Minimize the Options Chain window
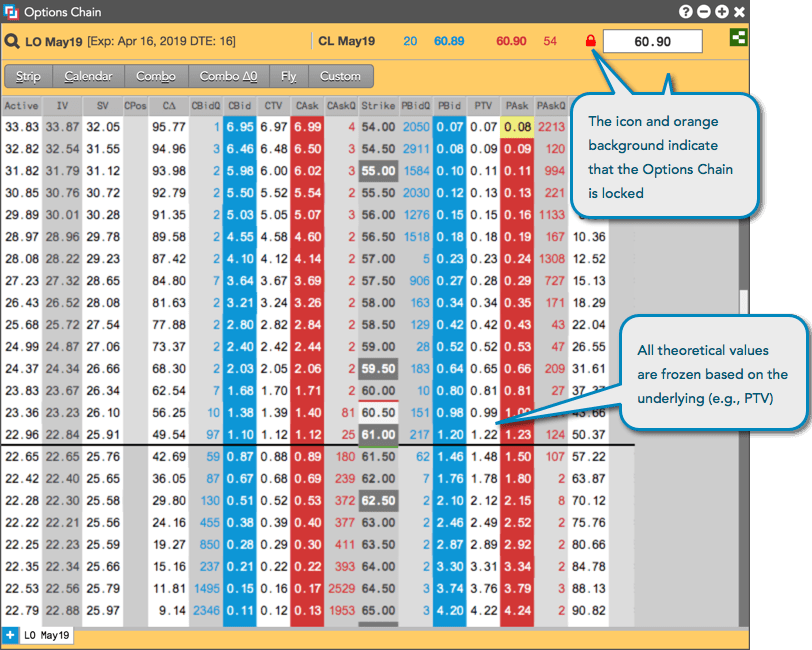Screen dimensions: 812x650 [x=704, y=11]
